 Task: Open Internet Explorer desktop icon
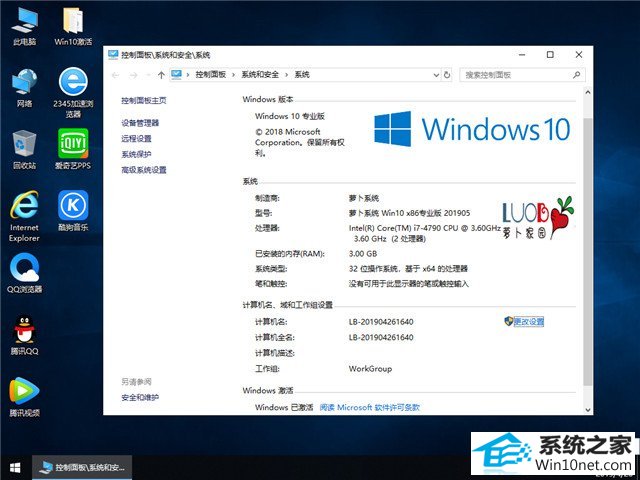point(24,216)
